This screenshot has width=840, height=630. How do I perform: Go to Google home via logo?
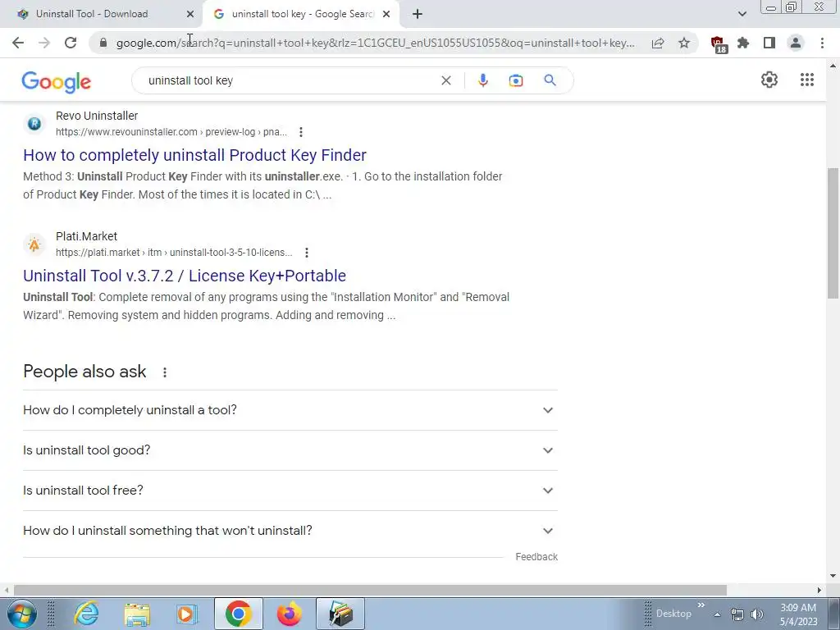[x=57, y=81]
